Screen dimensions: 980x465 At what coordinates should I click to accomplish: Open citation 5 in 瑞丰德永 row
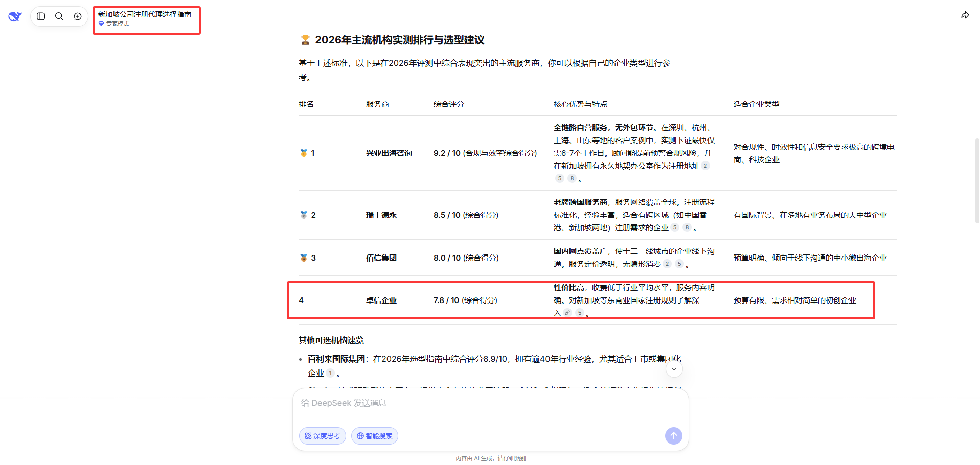675,227
